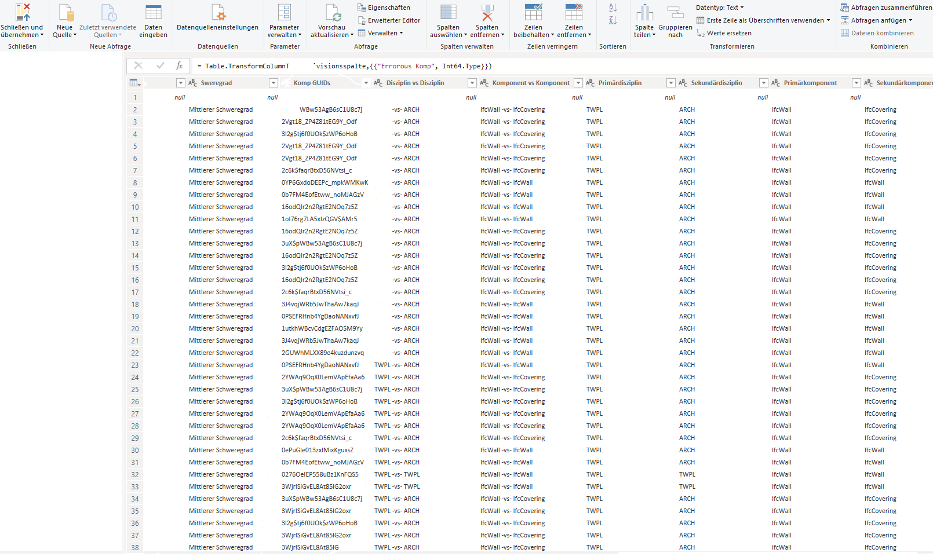Select the Primärkomponent column header
Image resolution: width=933 pixels, height=560 pixels.
(x=810, y=83)
